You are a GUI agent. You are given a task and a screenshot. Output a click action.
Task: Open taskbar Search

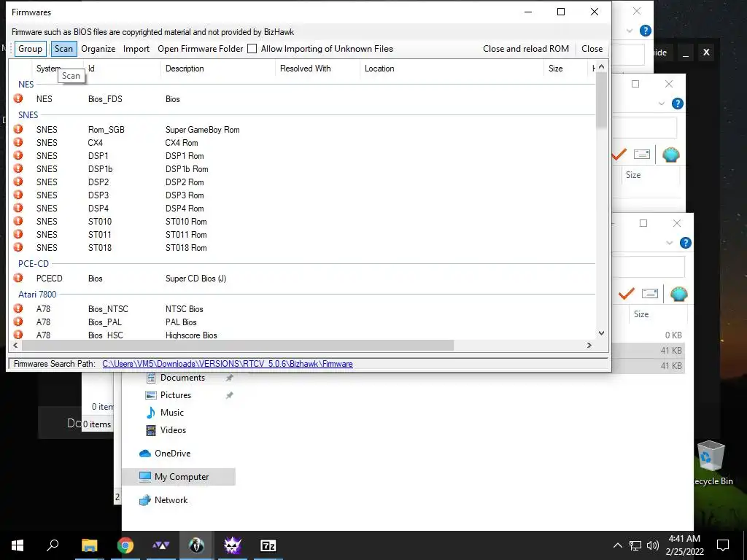(53, 545)
